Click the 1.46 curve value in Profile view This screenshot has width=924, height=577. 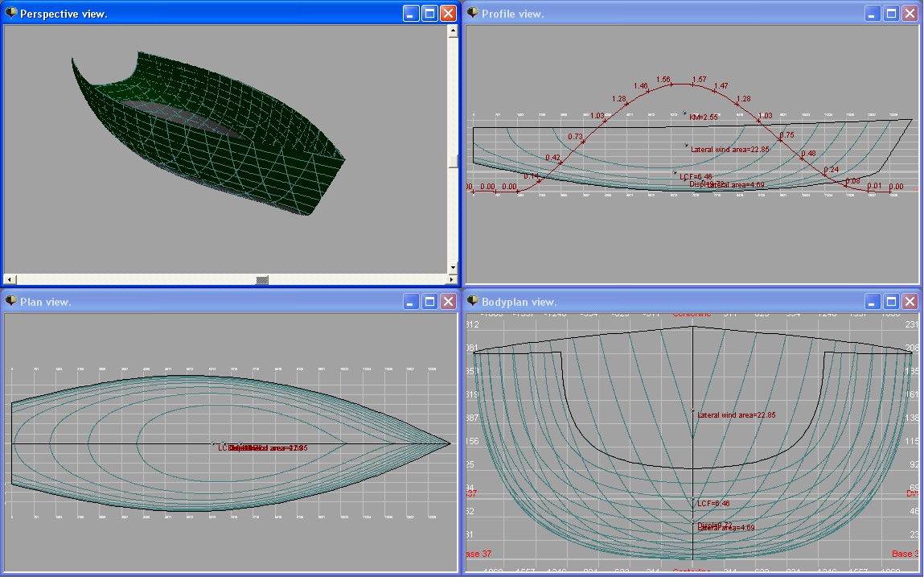[x=641, y=86]
